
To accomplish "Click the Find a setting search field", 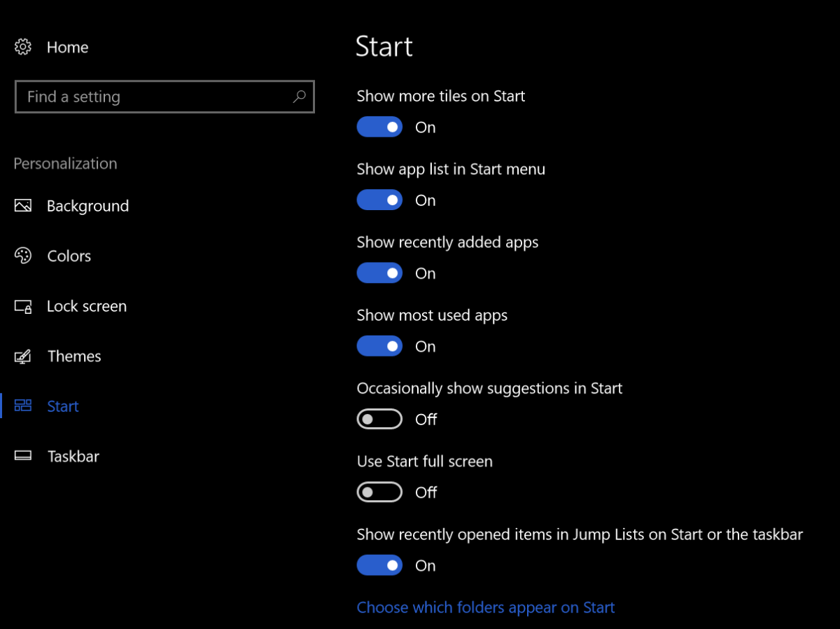I will click(140, 97).
